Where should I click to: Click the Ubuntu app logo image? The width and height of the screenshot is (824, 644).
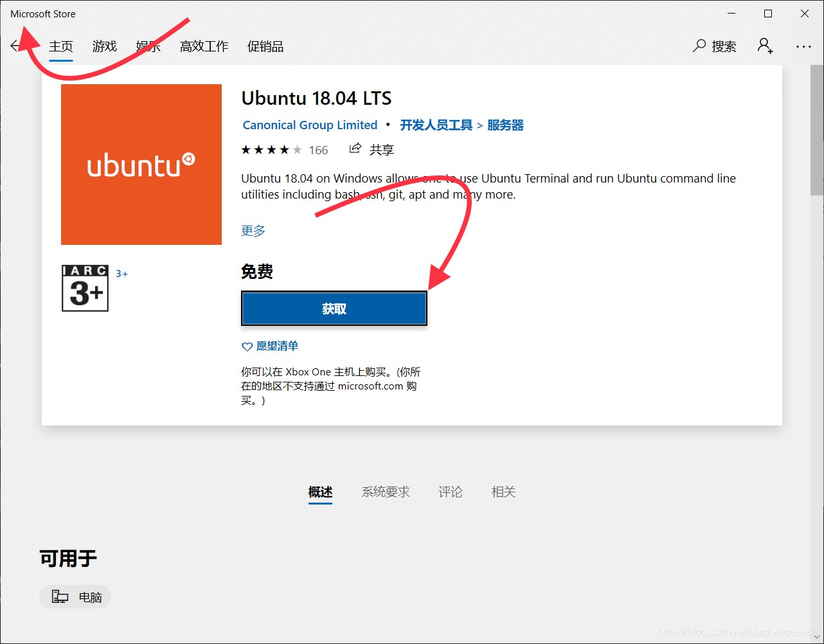(141, 165)
